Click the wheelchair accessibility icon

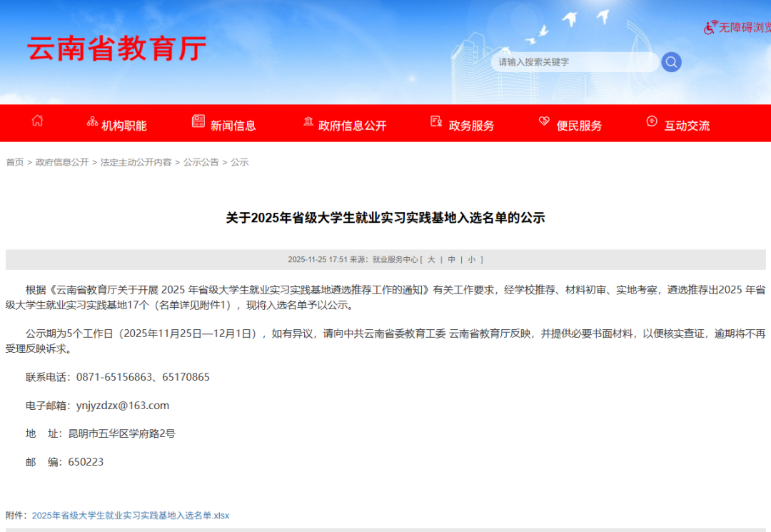710,28
